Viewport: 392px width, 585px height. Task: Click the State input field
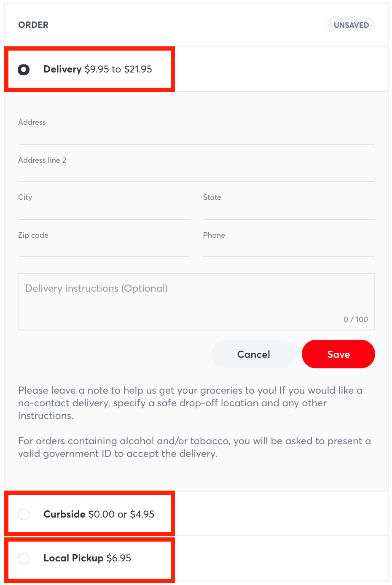(x=289, y=209)
